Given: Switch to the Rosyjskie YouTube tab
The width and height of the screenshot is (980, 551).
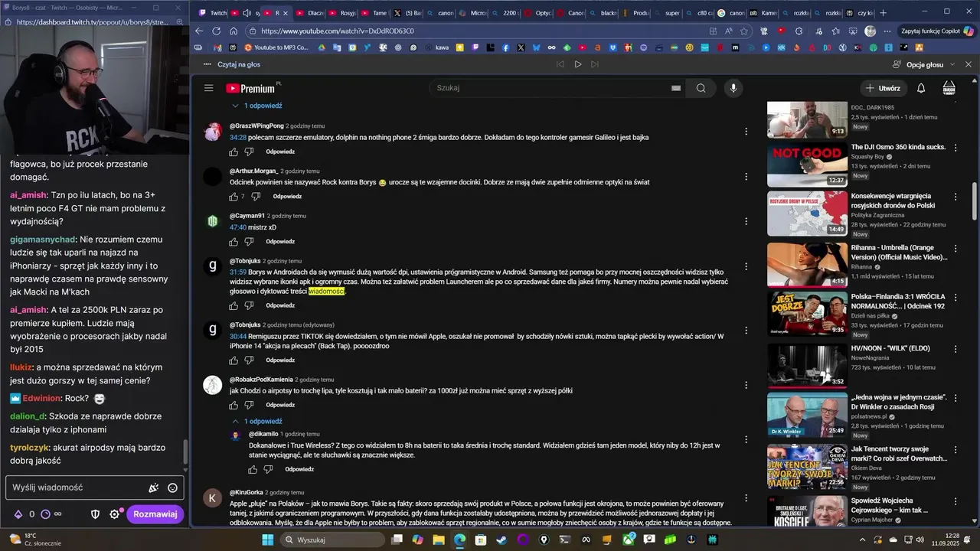Looking at the screenshot, I should point(341,13).
